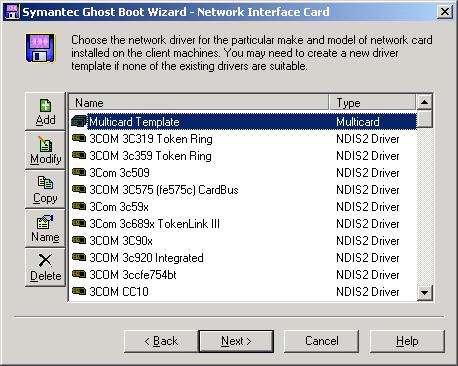
Task: Click the 3COM 3C319 Token Ring card icon
Action: (79, 138)
